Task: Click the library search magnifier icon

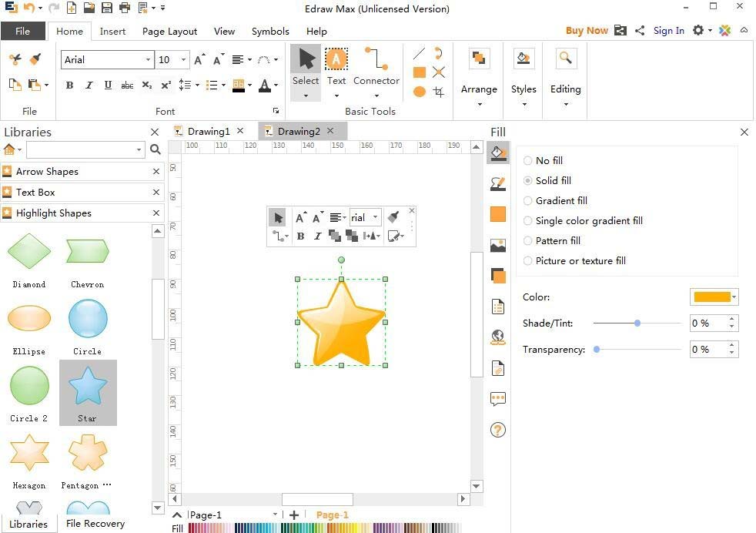Action: click(x=156, y=149)
